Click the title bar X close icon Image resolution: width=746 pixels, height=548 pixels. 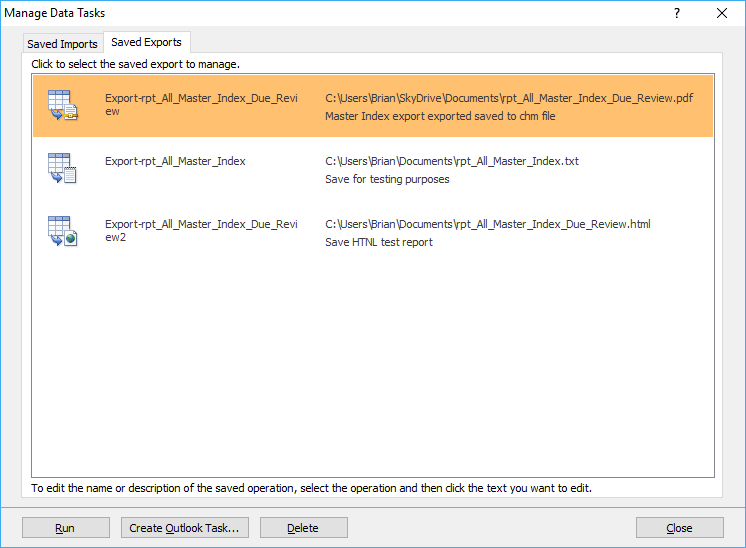click(x=722, y=13)
